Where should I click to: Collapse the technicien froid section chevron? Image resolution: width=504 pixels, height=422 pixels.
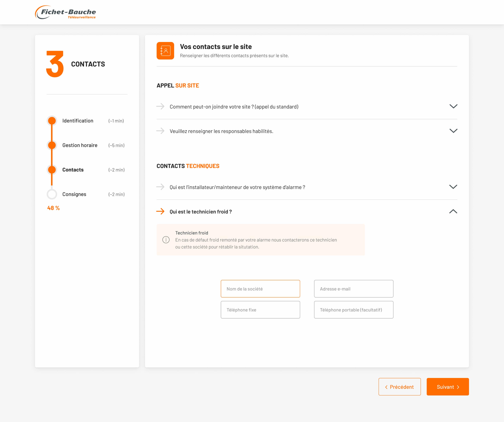(x=453, y=212)
